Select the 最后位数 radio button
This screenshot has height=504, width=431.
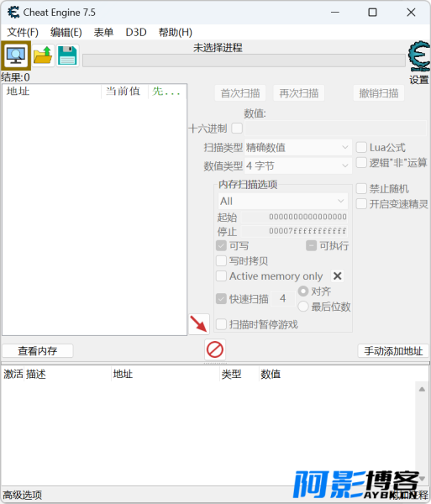coord(303,307)
